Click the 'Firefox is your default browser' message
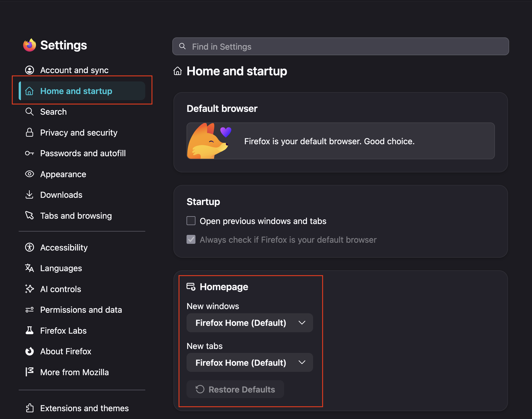Viewport: 532px width, 419px height. point(329,141)
